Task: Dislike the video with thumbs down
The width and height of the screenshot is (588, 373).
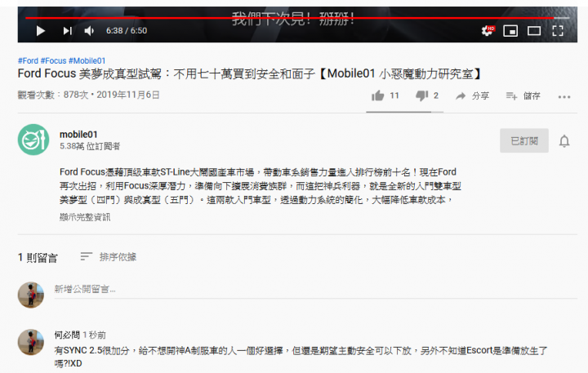Action: (x=427, y=96)
